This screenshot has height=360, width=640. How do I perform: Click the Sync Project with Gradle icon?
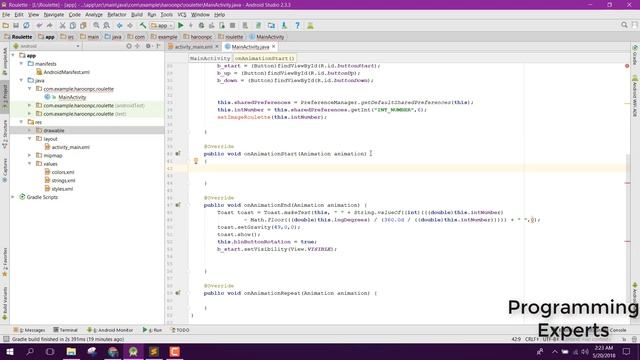[x=258, y=25]
